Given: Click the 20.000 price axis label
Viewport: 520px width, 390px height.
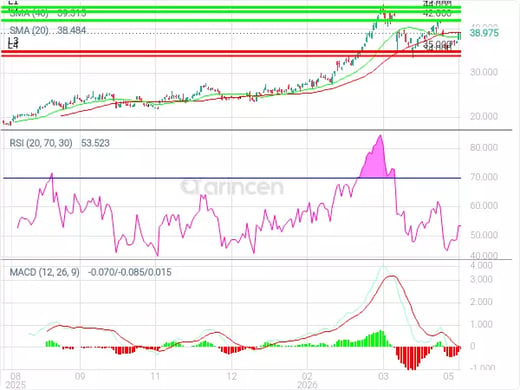Looking at the screenshot, I should click(484, 116).
